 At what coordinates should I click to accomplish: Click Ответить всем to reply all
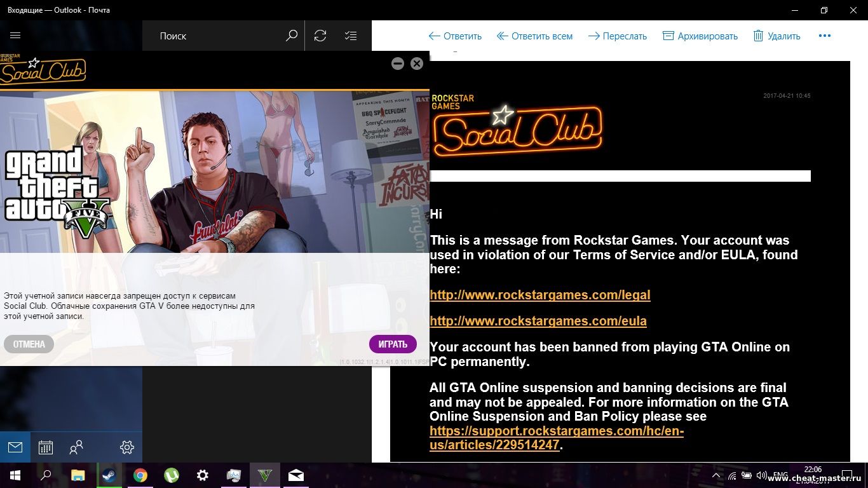tap(534, 36)
